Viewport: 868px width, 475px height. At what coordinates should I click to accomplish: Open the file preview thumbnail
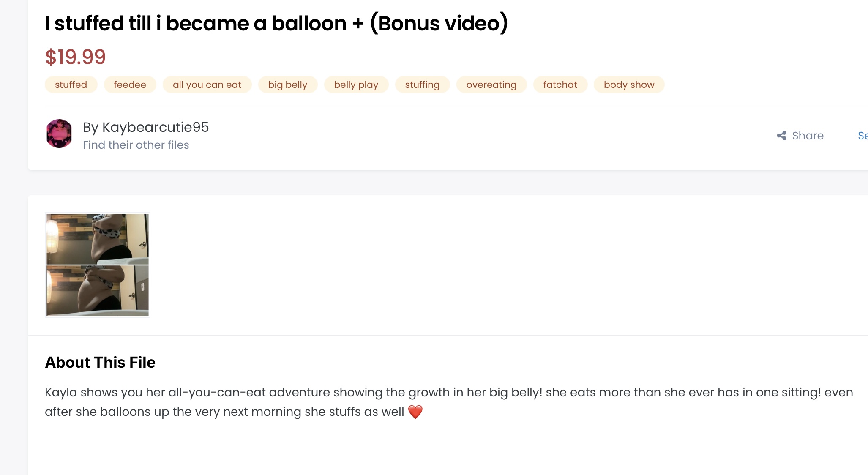[98, 265]
